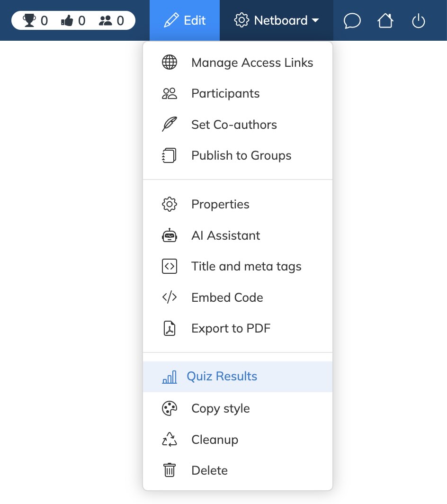The height and width of the screenshot is (504, 447).
Task: Click the angle-bracket icon for Embed Code
Action: [170, 297]
